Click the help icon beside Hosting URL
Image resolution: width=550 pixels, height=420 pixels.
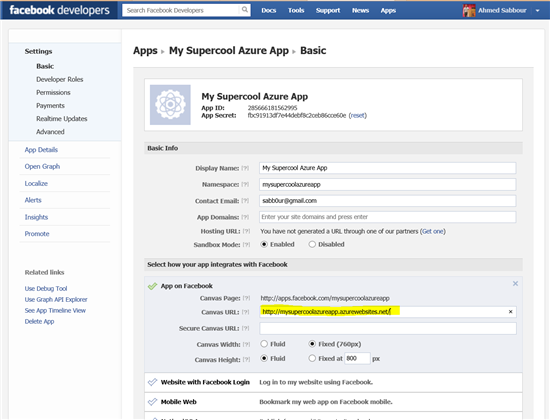(x=246, y=231)
